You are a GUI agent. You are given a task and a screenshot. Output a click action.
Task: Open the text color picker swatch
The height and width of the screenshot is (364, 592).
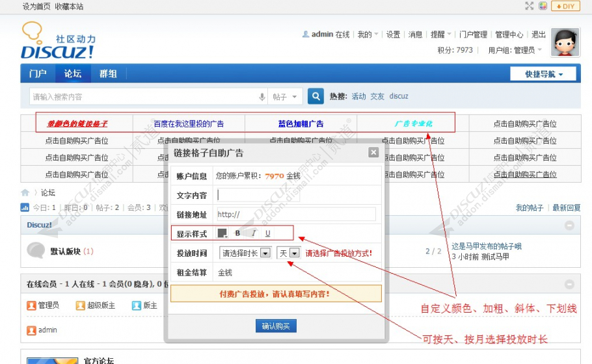click(222, 233)
